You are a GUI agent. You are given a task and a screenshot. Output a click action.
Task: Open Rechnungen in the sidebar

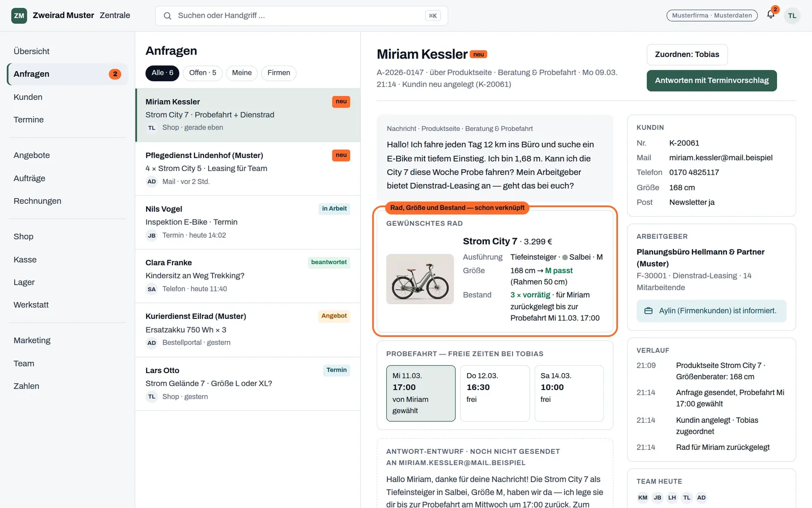pos(68,201)
